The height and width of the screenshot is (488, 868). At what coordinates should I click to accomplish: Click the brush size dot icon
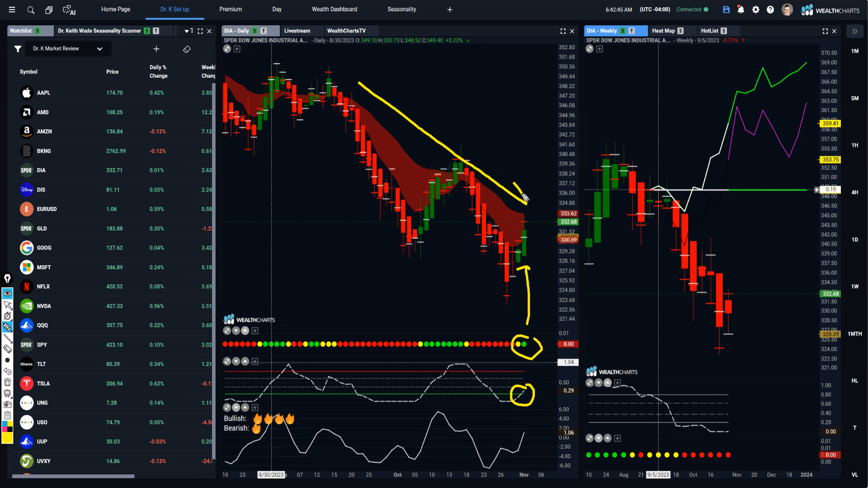point(7,360)
